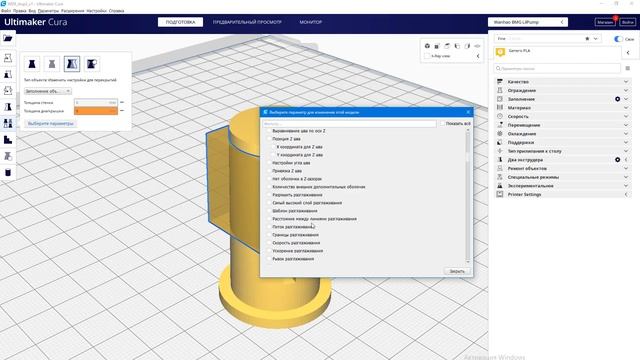This screenshot has height=360, width=640.
Task: Click the filter field in settings dialog
Action: [349, 123]
